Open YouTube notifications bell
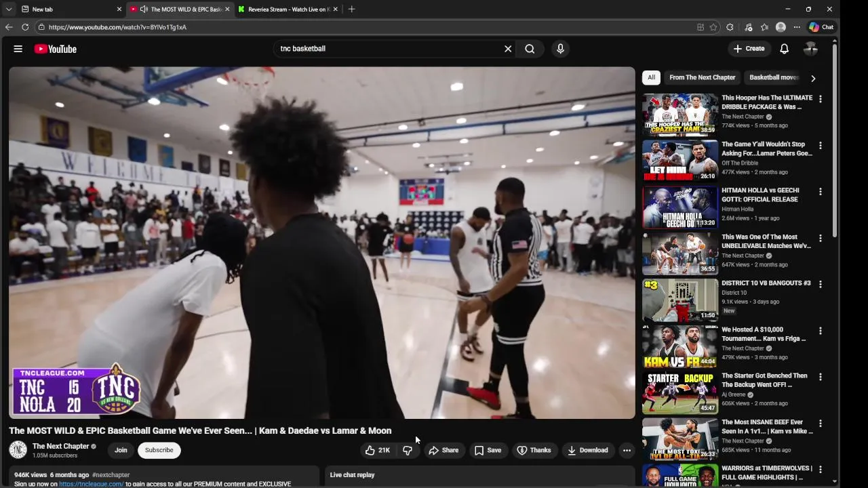Image resolution: width=868 pixels, height=488 pixels. pos(784,49)
